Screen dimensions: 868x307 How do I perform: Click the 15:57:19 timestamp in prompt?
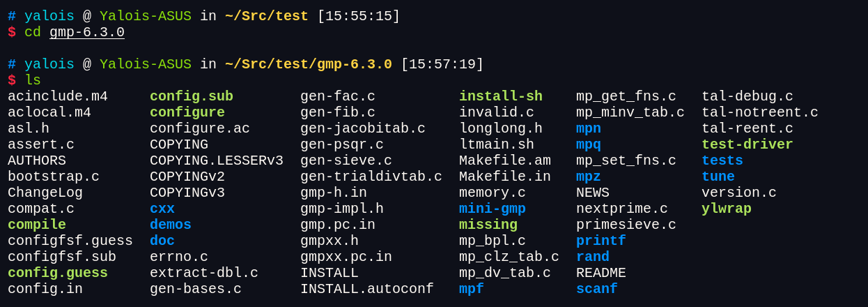point(442,64)
